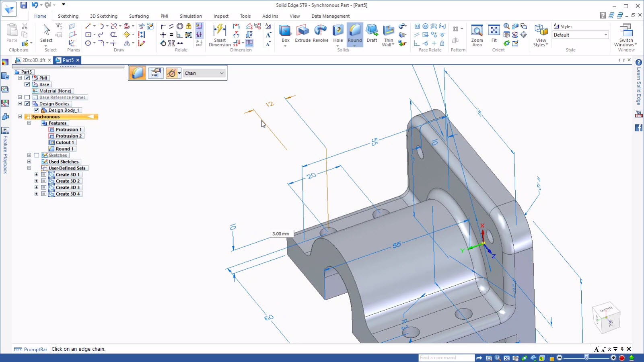Enable the Base Reference Planes checkbox
Viewport: 644px width, 362px height.
pyautogui.click(x=27, y=97)
